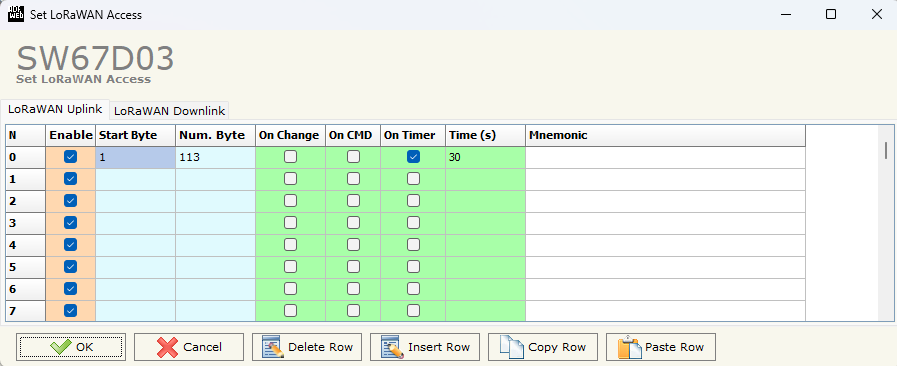
Task: Click the vertical scrollbar thumb of table
Action: pyautogui.click(x=886, y=150)
